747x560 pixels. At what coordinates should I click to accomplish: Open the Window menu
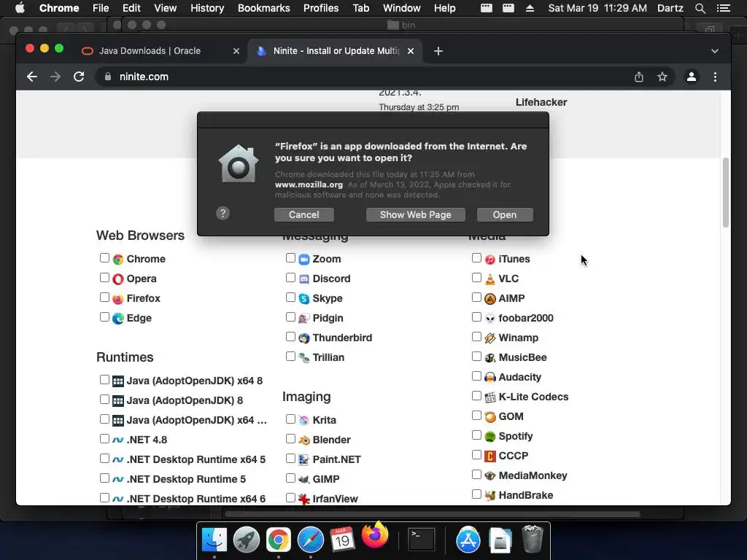[x=402, y=8]
